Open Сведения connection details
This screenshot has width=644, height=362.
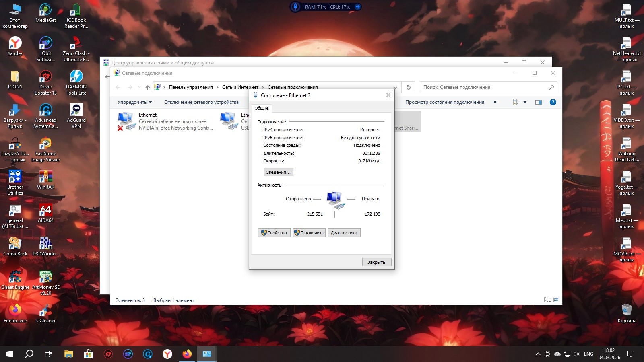[x=278, y=172]
